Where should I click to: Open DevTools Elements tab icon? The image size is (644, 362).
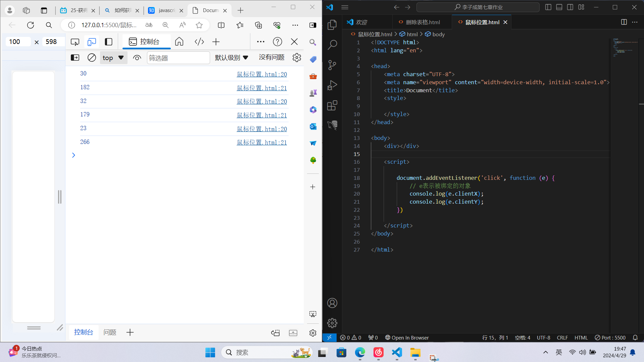pos(199,42)
